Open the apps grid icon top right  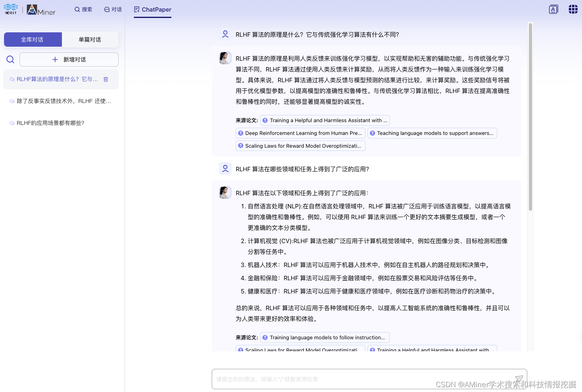[x=573, y=9]
